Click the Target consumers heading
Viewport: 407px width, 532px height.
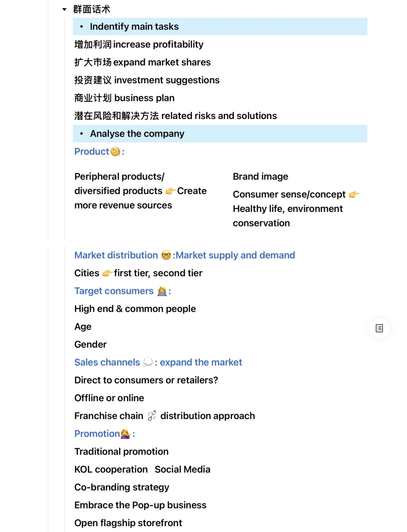[x=114, y=291]
